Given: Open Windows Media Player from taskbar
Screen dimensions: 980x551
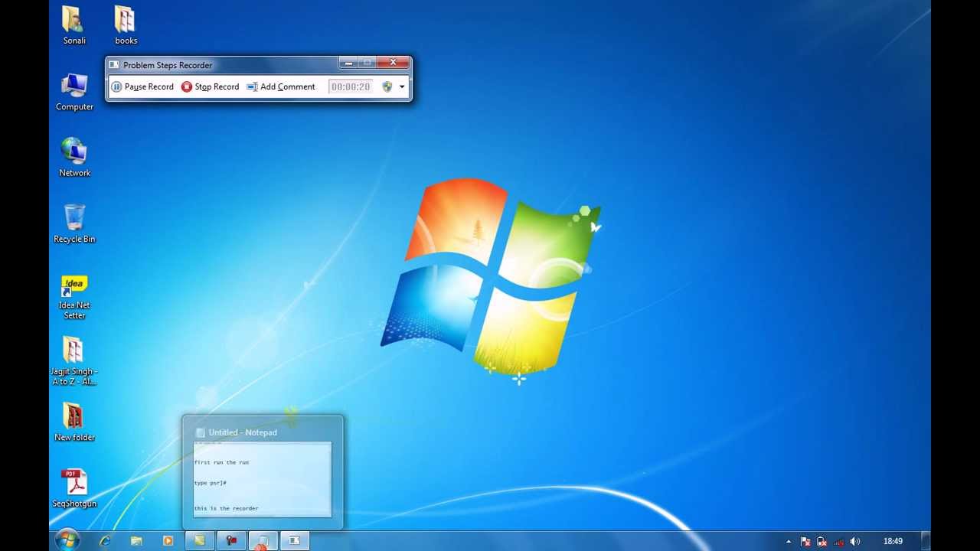Looking at the screenshot, I should pyautogui.click(x=168, y=540).
